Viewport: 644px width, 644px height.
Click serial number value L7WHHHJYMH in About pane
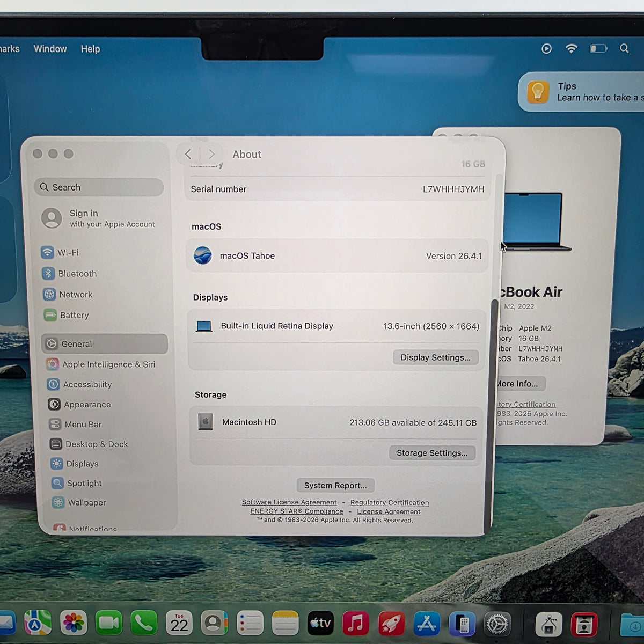pyautogui.click(x=453, y=189)
